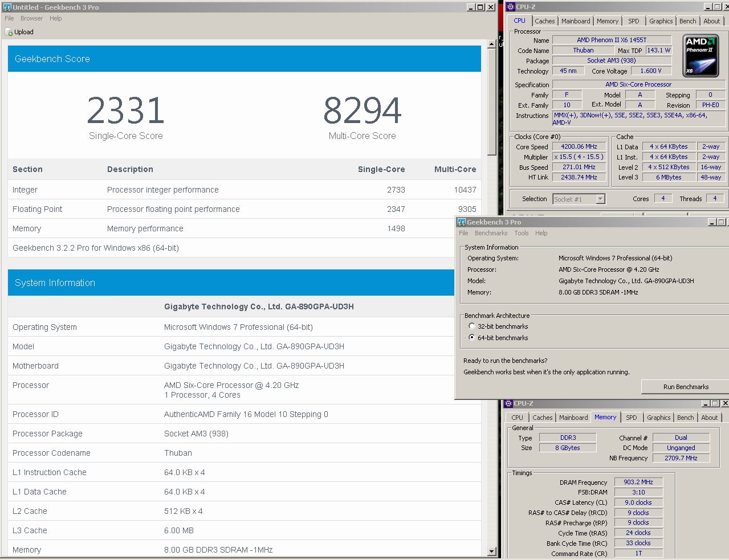Click the Geekbench app icon in Untitled window title

point(7,7)
